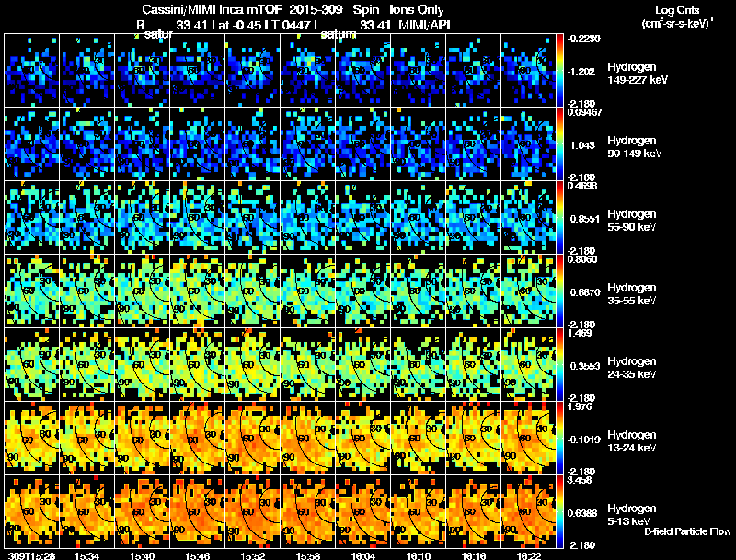Select the 149-227 keV panel at 16:22
The width and height of the screenshot is (736, 560).
click(x=528, y=71)
